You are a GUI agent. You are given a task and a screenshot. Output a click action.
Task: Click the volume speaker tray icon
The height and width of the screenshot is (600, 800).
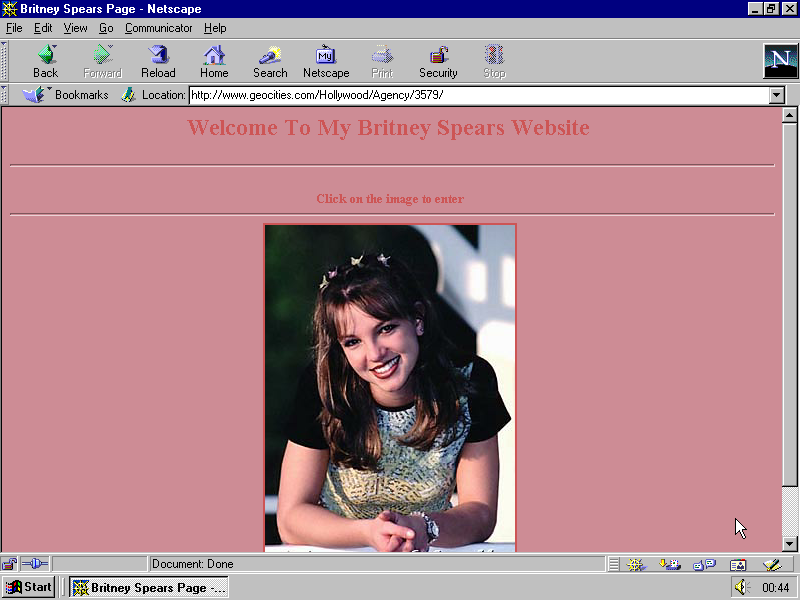click(741, 587)
